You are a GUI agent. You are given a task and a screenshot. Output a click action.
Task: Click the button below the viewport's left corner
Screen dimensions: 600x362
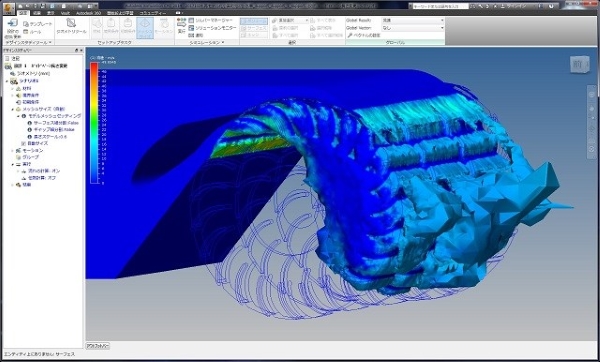tap(98, 346)
